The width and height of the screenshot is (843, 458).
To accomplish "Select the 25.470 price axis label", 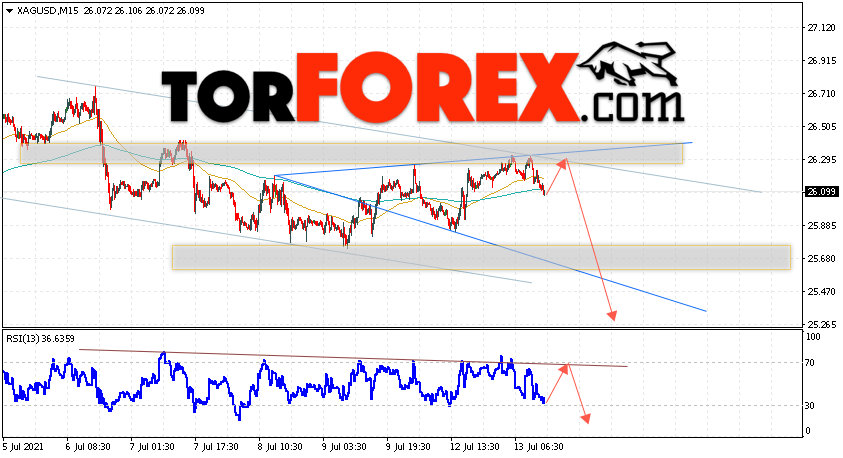I will 821,291.
